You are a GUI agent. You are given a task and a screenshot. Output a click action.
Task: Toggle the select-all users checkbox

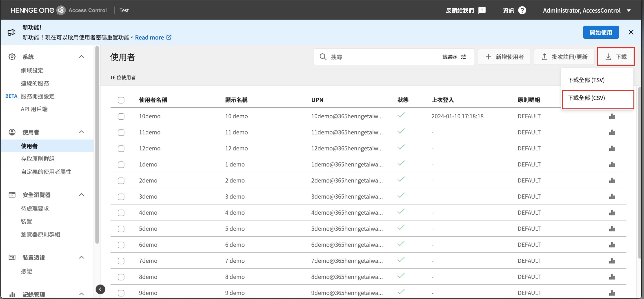(121, 100)
